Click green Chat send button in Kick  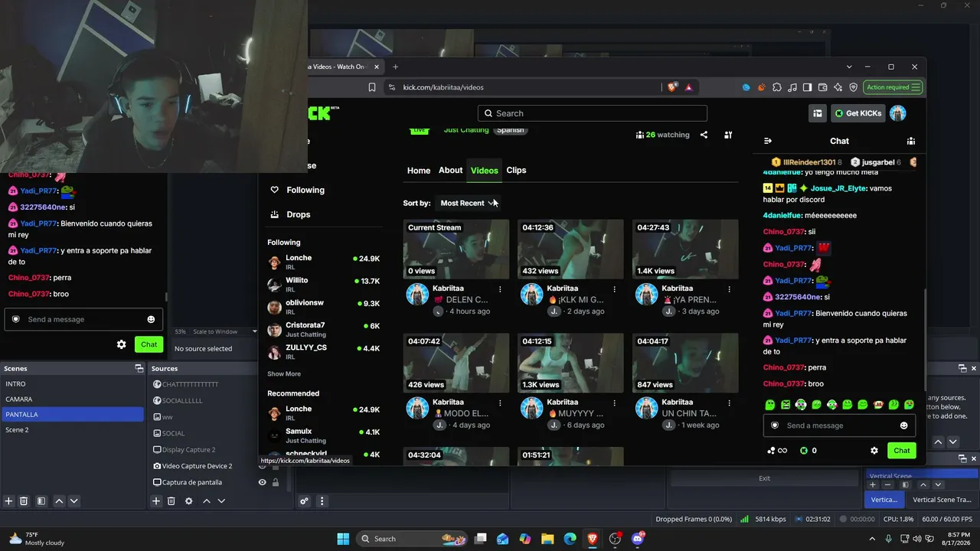(x=902, y=451)
